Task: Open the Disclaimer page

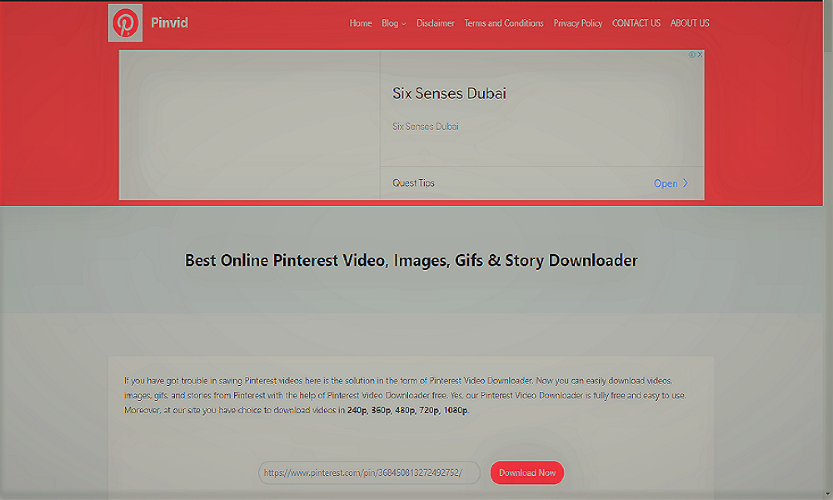Action: point(435,23)
